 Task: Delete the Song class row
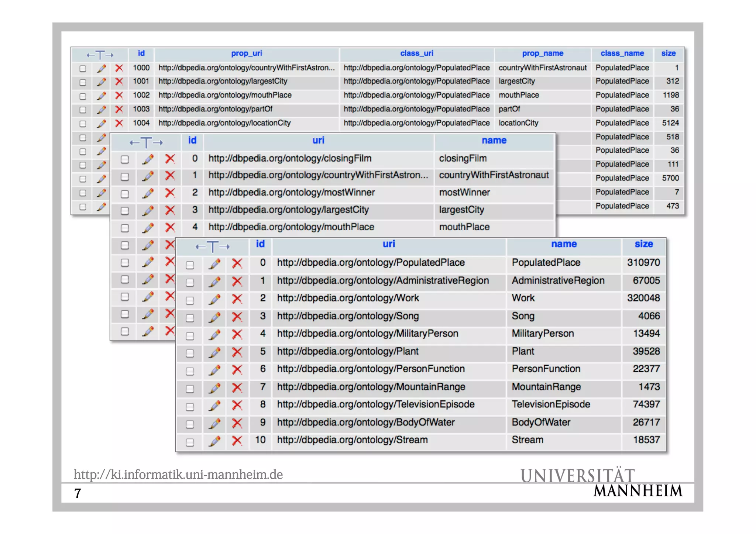pyautogui.click(x=237, y=317)
